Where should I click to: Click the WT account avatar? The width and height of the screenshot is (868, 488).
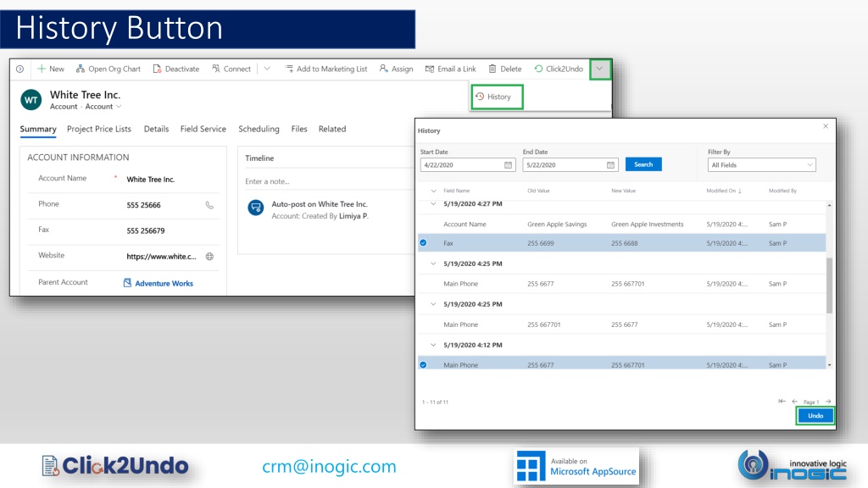point(31,100)
